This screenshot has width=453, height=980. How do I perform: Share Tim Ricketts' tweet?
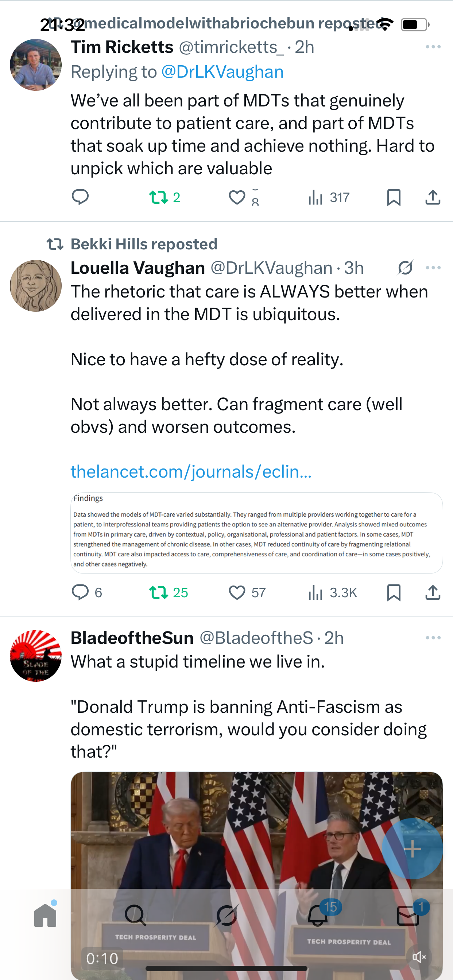(x=433, y=197)
